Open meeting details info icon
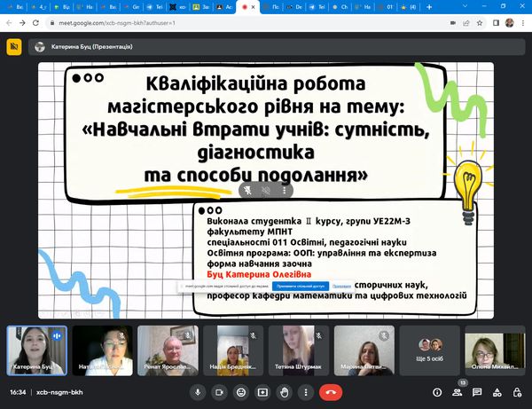The width and height of the screenshot is (532, 409). tap(436, 391)
